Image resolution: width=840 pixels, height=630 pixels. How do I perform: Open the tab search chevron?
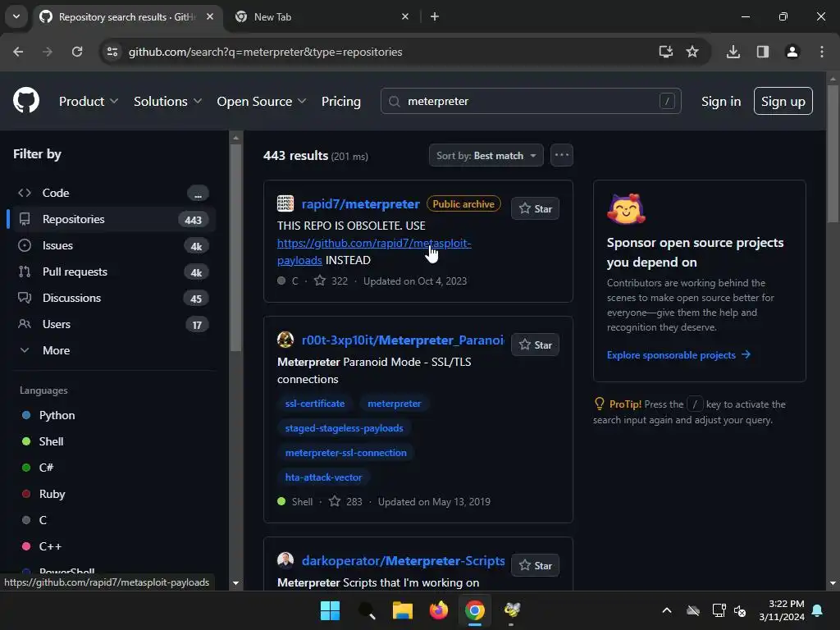pos(16,16)
